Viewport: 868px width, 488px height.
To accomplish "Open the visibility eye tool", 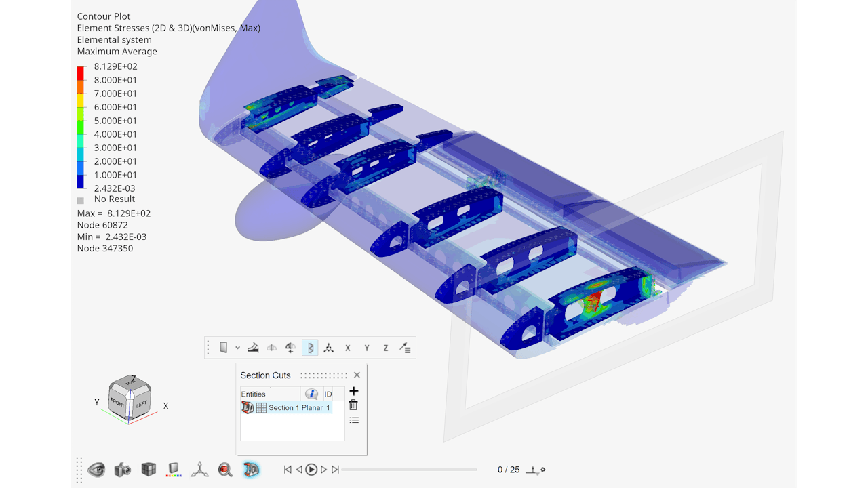I will click(x=96, y=469).
